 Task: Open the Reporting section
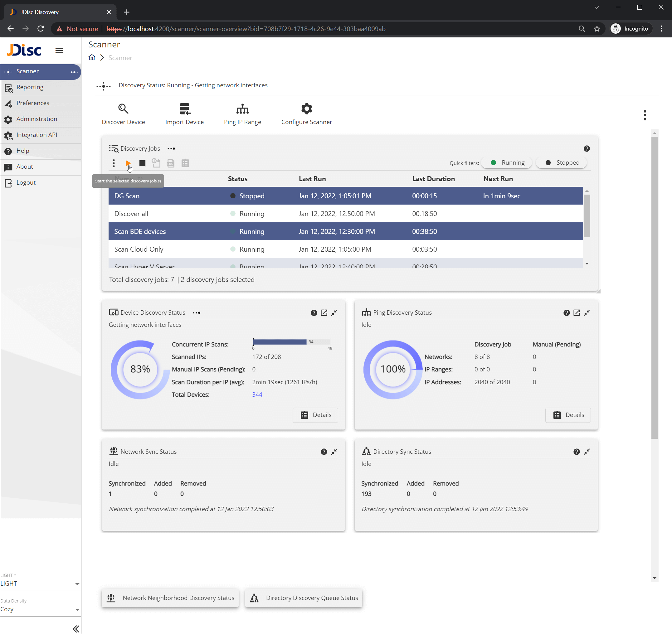pyautogui.click(x=30, y=87)
